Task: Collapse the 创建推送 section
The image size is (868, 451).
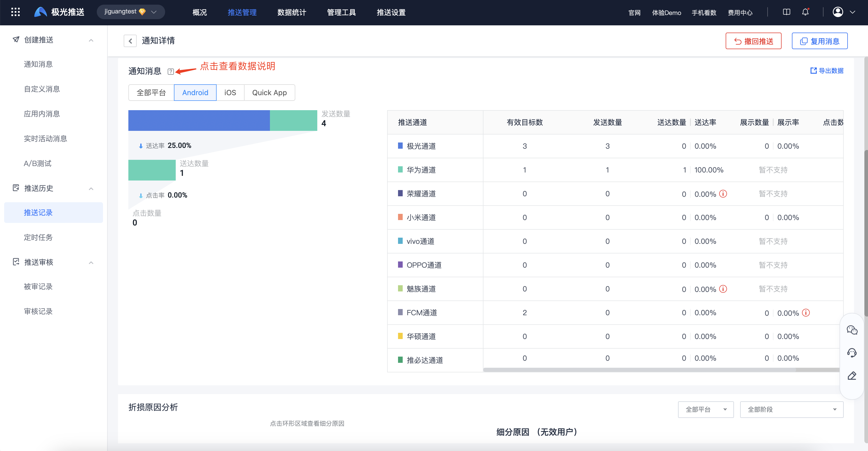Action: [91, 40]
